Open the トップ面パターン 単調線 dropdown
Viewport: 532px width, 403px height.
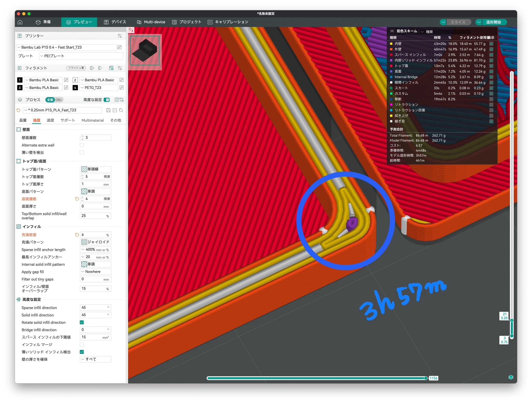pos(96,169)
